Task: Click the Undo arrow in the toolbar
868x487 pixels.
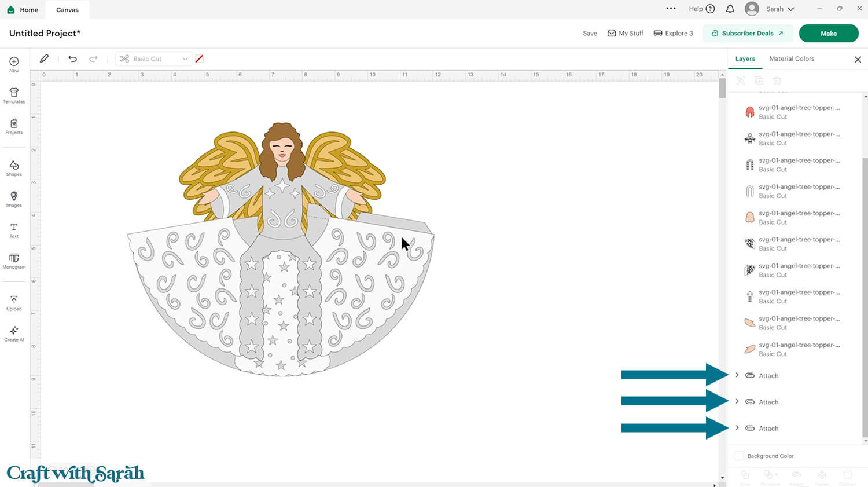Action: (x=72, y=58)
